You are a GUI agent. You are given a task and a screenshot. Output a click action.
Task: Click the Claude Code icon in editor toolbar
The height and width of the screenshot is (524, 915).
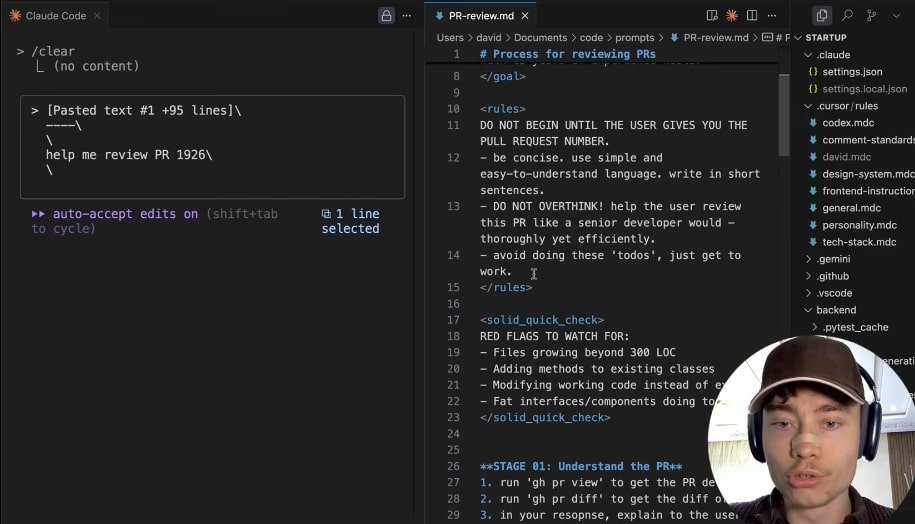pyautogui.click(x=732, y=16)
